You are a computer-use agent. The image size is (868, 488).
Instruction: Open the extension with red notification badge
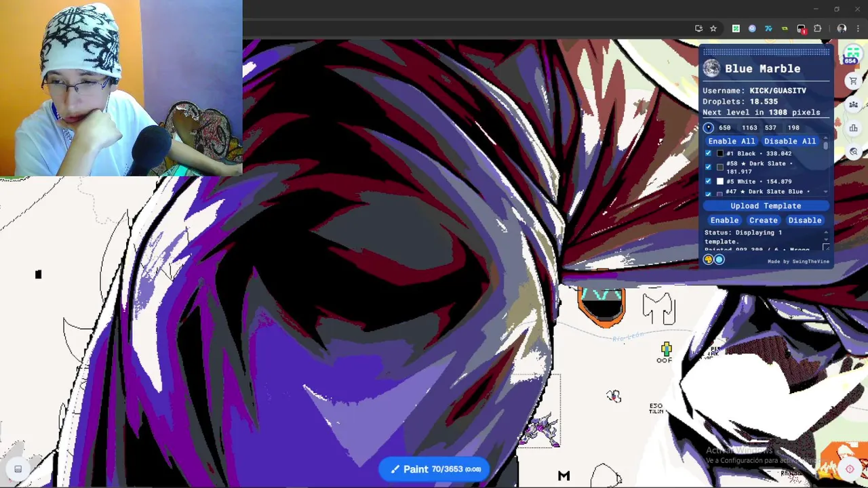tap(802, 28)
